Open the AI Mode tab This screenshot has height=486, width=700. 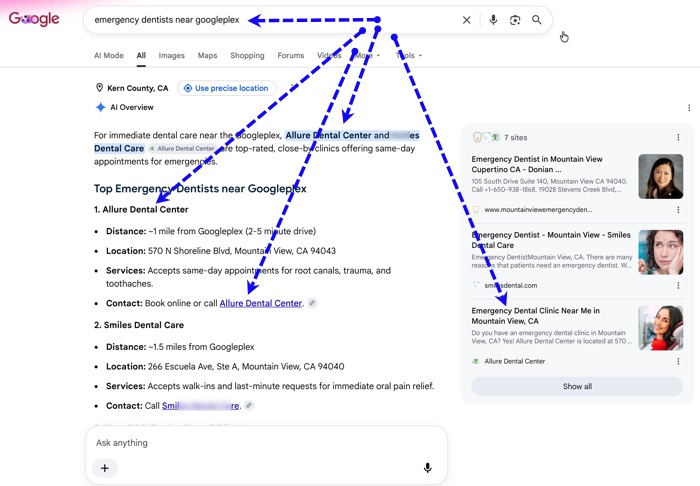tap(108, 55)
